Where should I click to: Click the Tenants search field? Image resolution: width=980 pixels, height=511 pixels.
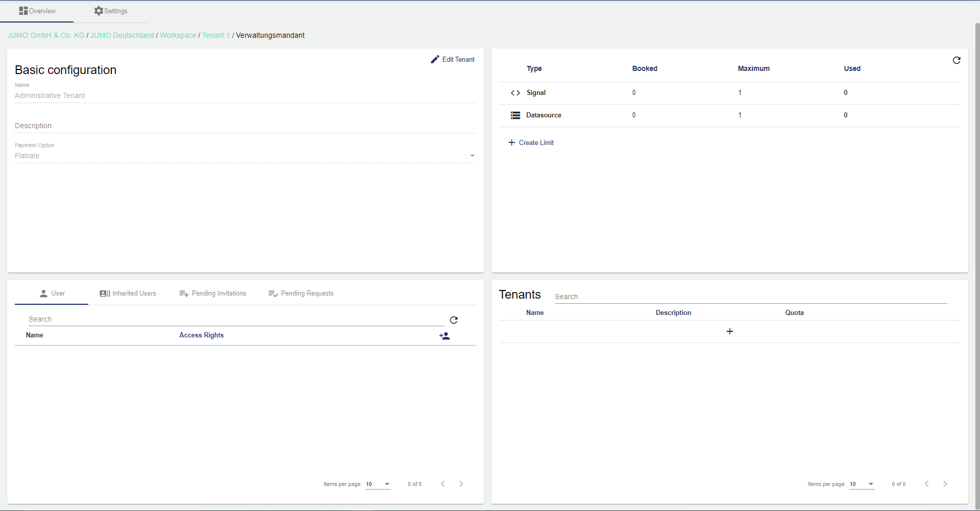(750, 297)
